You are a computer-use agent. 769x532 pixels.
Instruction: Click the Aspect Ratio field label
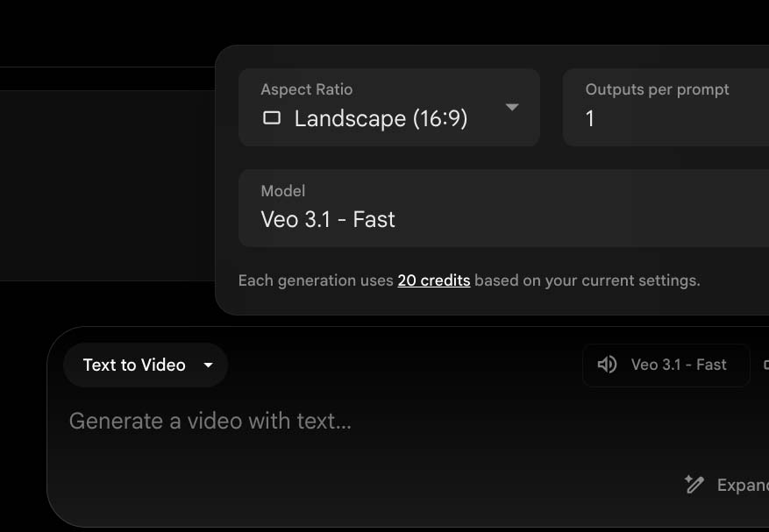click(x=306, y=89)
